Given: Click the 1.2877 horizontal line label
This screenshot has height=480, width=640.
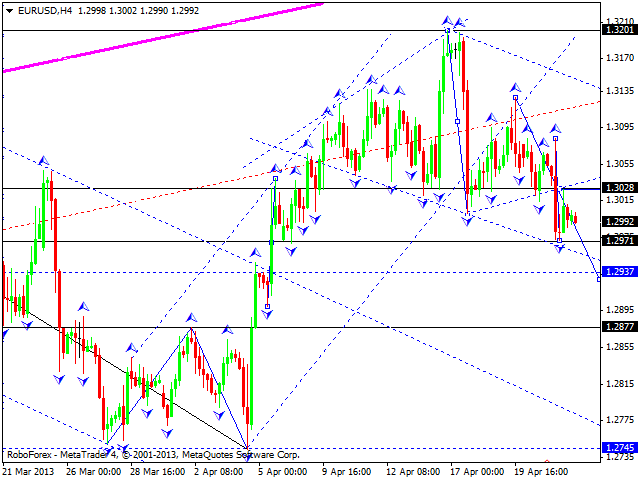Looking at the screenshot, I should click(618, 326).
